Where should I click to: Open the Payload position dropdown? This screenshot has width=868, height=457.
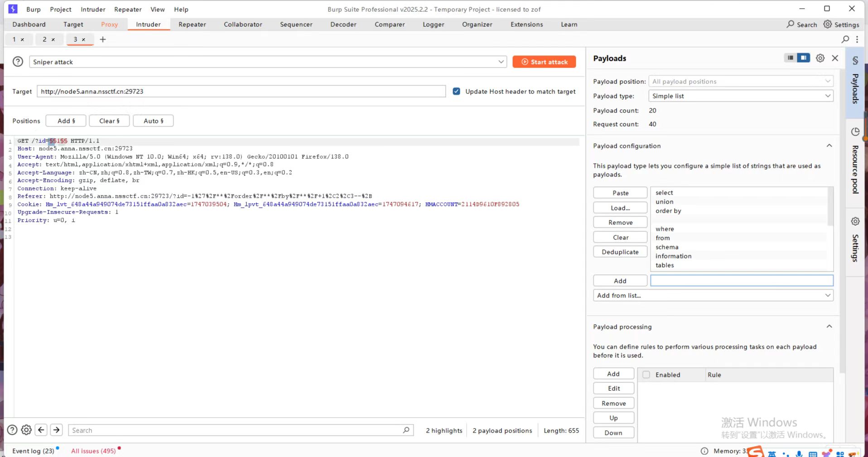pyautogui.click(x=741, y=81)
